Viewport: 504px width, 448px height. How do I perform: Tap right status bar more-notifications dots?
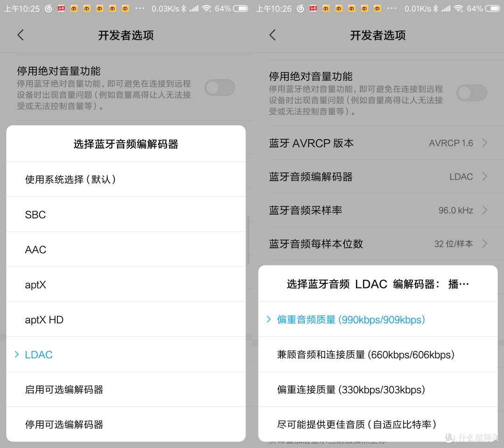tap(392, 8)
